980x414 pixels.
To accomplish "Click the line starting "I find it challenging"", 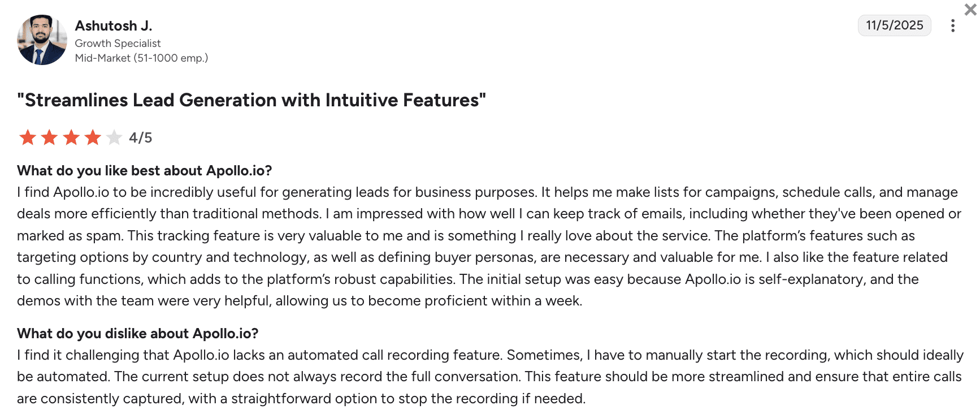I will click(490, 355).
